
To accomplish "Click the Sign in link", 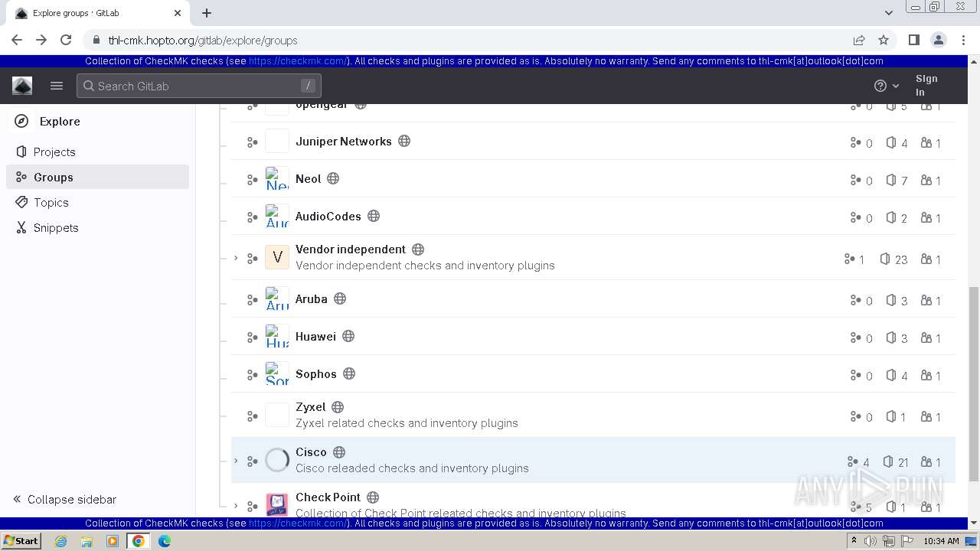I will 926,85.
